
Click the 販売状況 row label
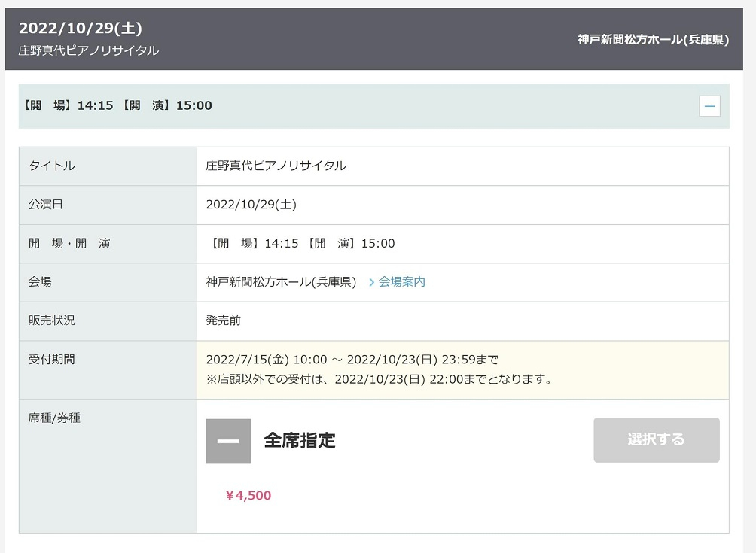pos(52,321)
